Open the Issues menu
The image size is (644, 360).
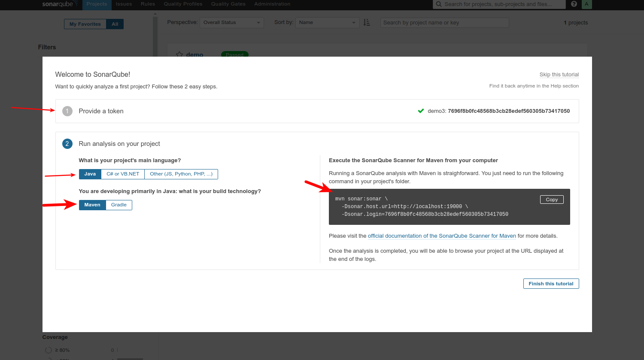(124, 4)
